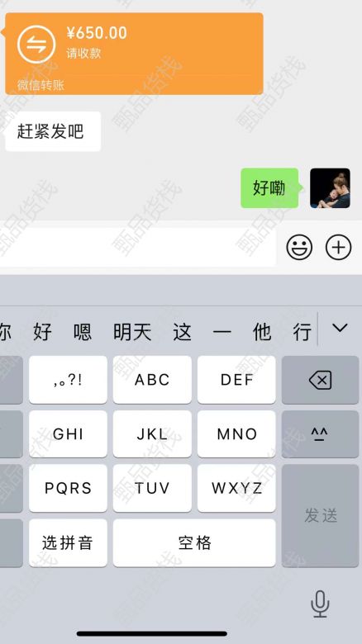Choose the 好 candidate suggestion
This screenshot has width=362, height=644.
42,332
